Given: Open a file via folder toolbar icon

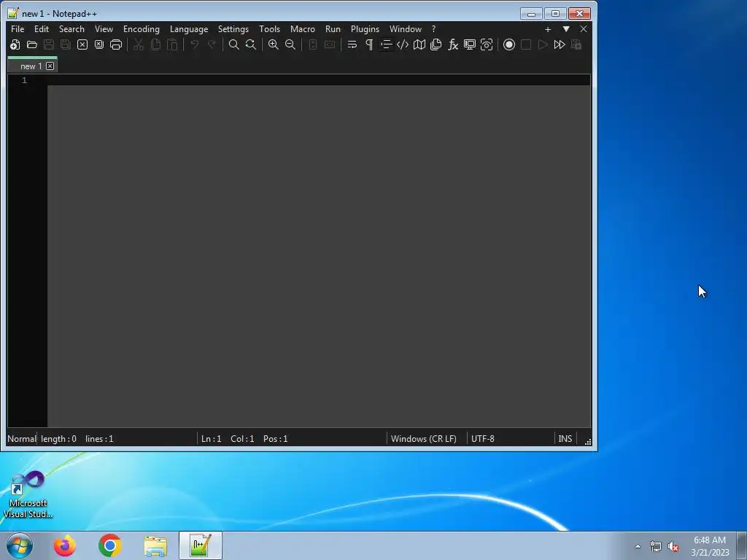Looking at the screenshot, I should 32,44.
